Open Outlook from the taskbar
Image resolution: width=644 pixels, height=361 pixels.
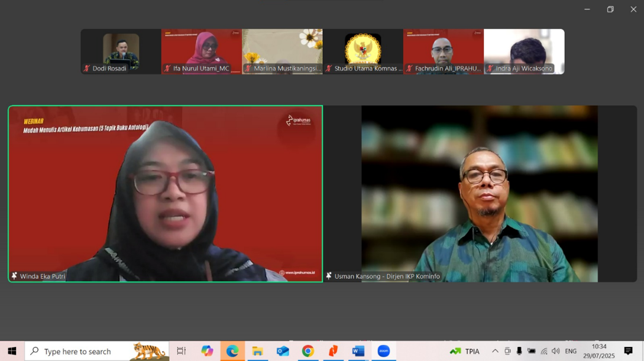click(283, 351)
